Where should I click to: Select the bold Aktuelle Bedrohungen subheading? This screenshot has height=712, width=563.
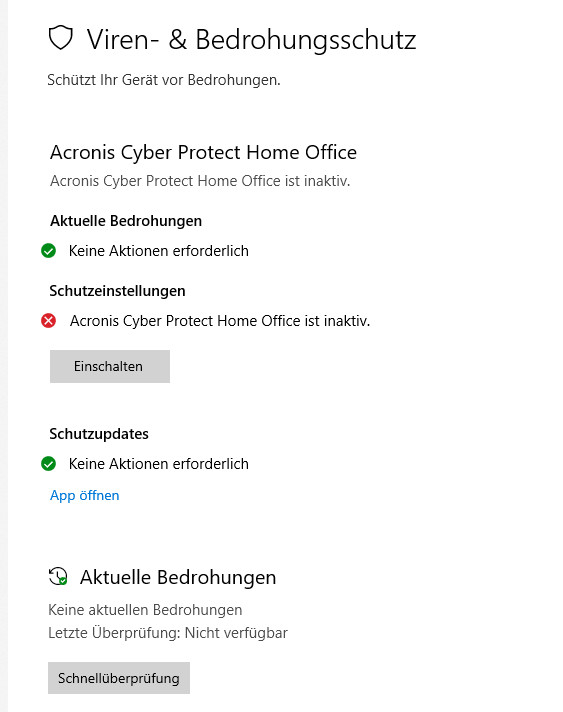[x=126, y=221]
